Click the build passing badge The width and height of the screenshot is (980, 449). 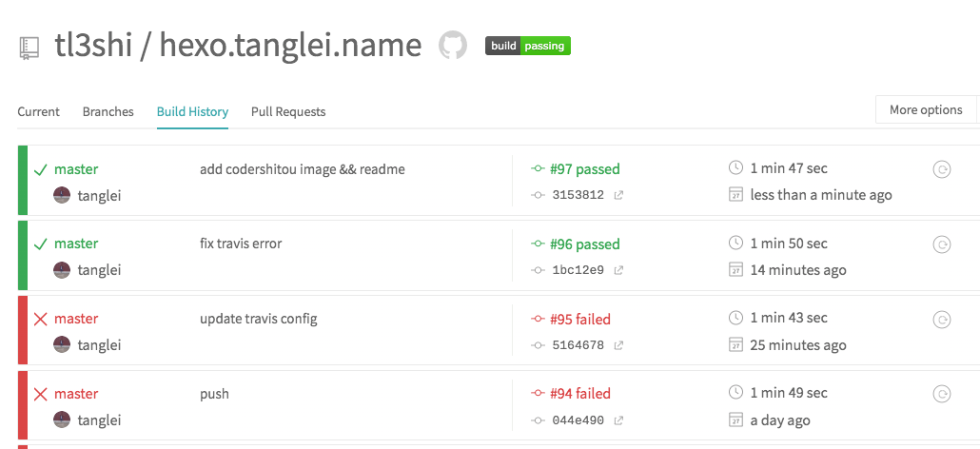pos(528,46)
